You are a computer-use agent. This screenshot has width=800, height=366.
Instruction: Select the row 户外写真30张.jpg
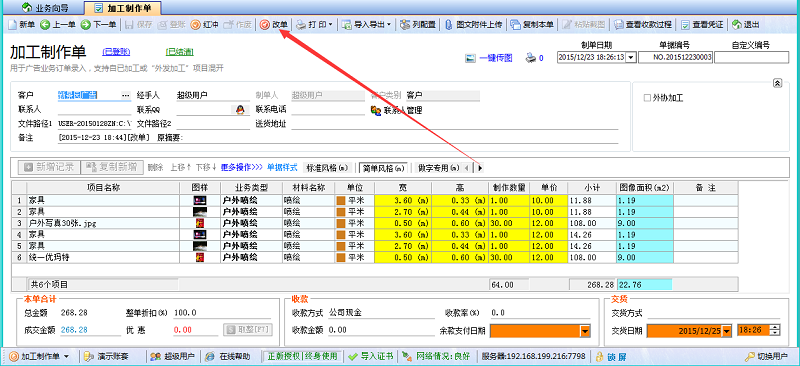375,223
